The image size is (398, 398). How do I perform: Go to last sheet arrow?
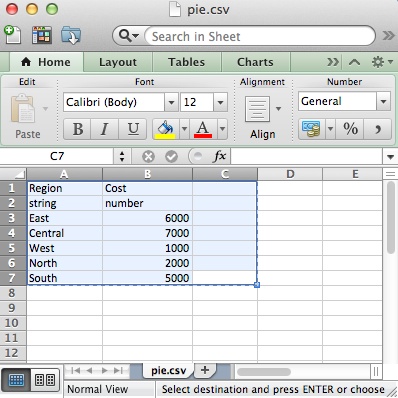pos(118,370)
